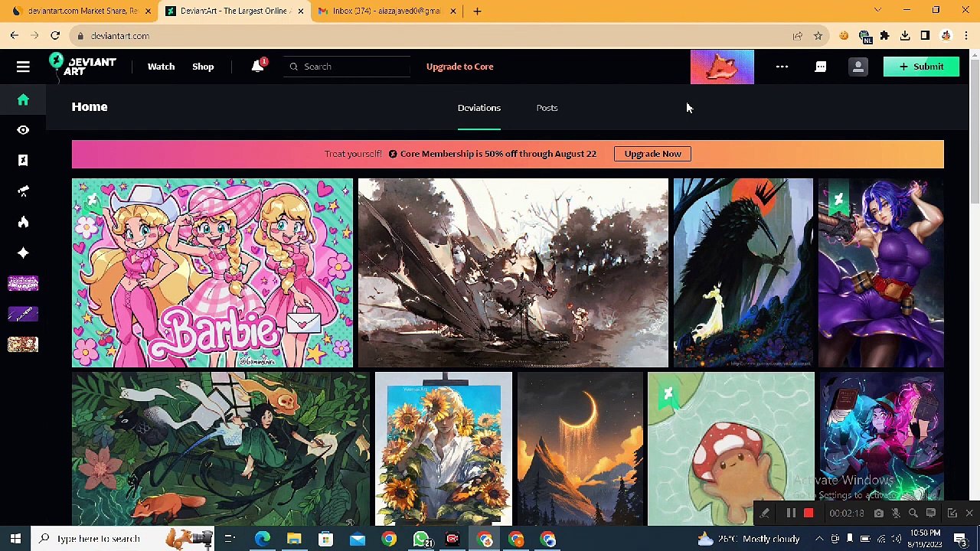Open Microsoft Edge from the taskbar
980x551 pixels.
click(x=262, y=539)
